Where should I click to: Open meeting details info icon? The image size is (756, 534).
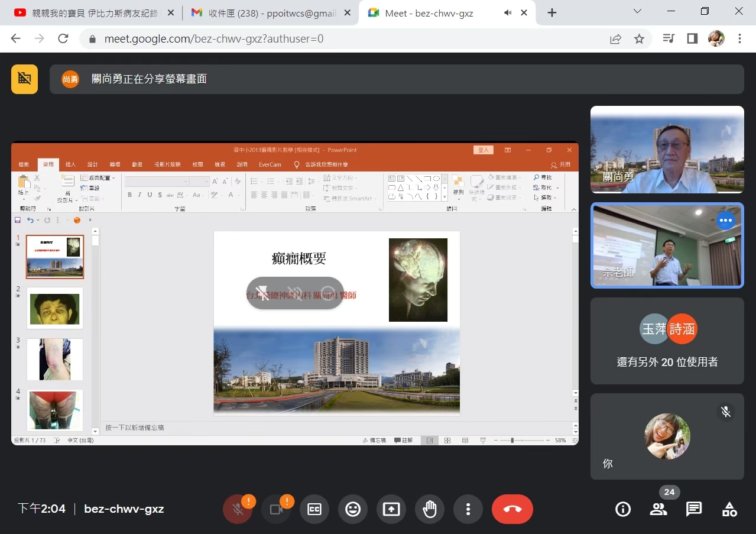pos(623,509)
